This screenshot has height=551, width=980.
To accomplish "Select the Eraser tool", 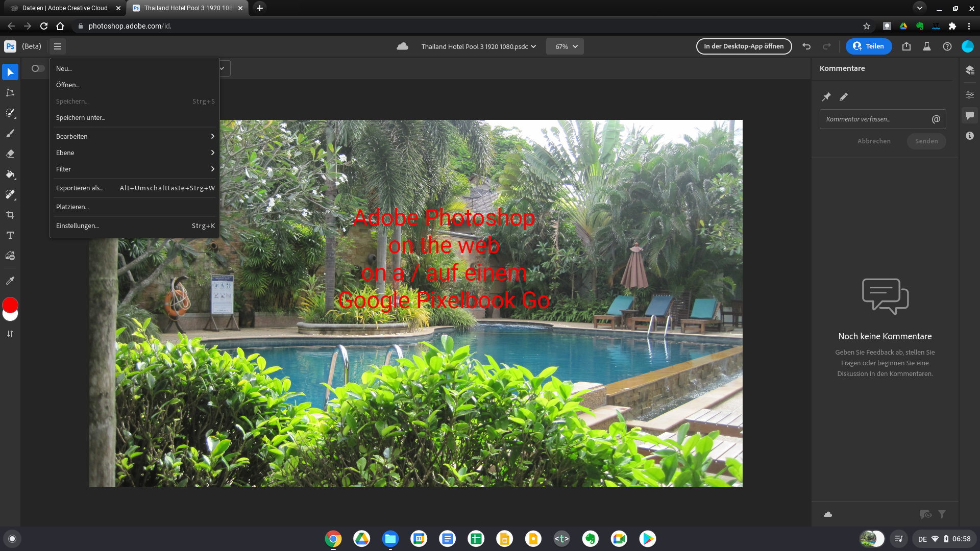I will pos(10,154).
